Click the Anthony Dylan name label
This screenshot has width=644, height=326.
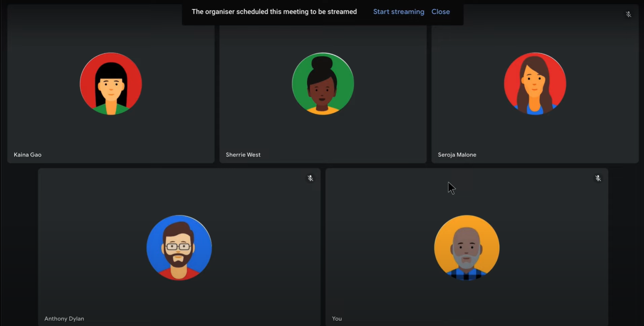click(x=64, y=319)
